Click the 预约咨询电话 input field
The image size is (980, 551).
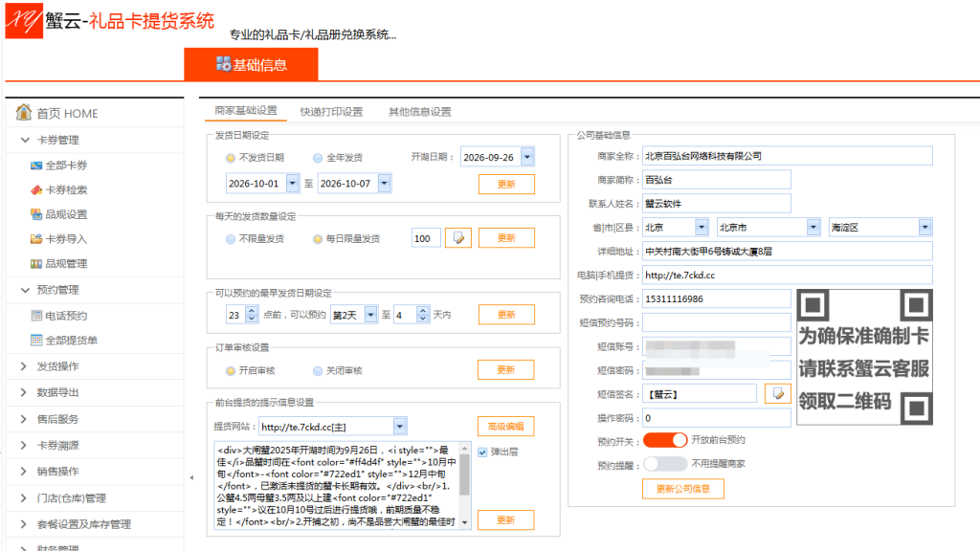tap(716, 298)
